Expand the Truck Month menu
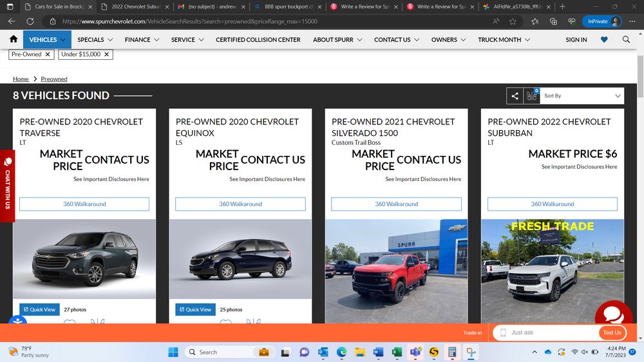This screenshot has height=362, width=644. (504, 39)
